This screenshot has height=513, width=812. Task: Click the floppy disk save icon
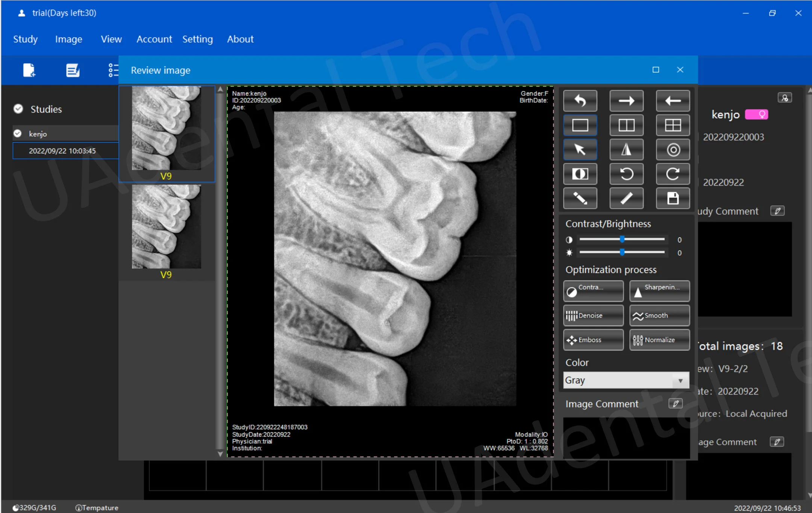click(x=673, y=198)
